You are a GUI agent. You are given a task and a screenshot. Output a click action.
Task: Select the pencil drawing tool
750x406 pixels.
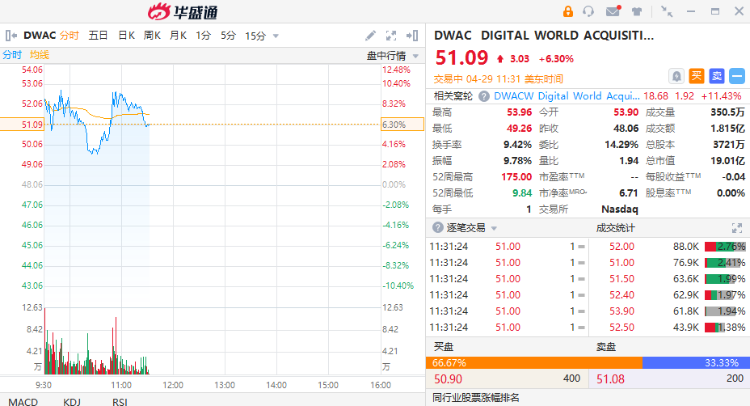371,35
